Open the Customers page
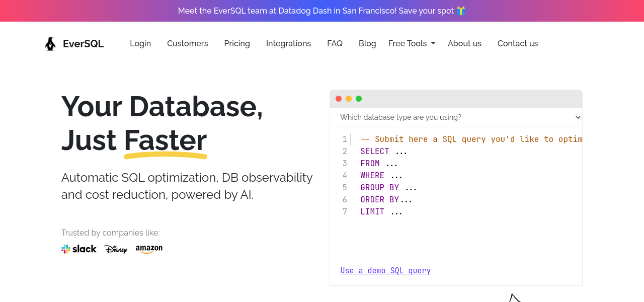This screenshot has width=644, height=302. (187, 44)
